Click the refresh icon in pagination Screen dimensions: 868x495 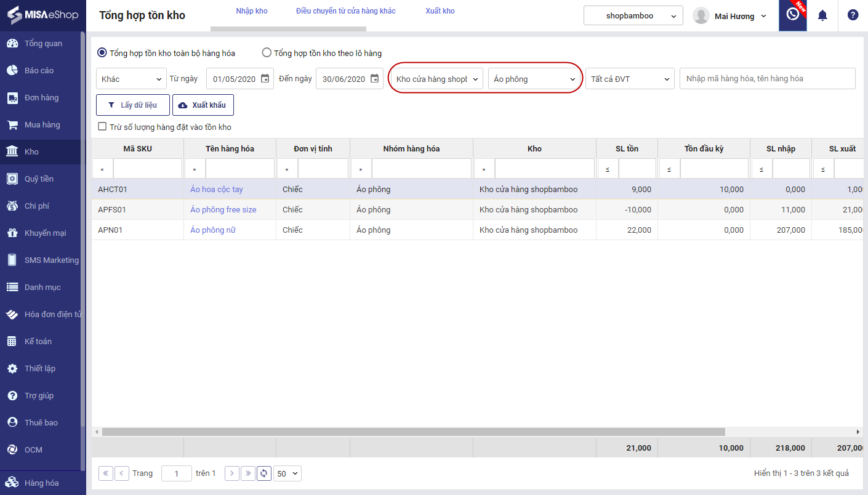point(264,473)
